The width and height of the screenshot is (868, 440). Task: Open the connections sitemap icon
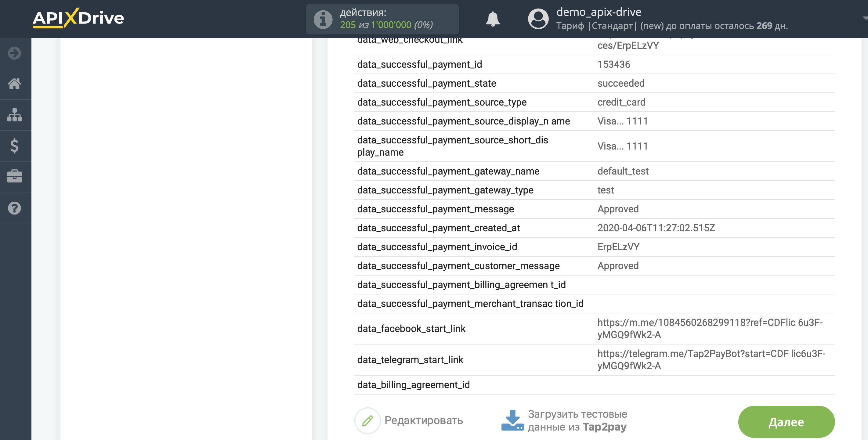[14, 115]
